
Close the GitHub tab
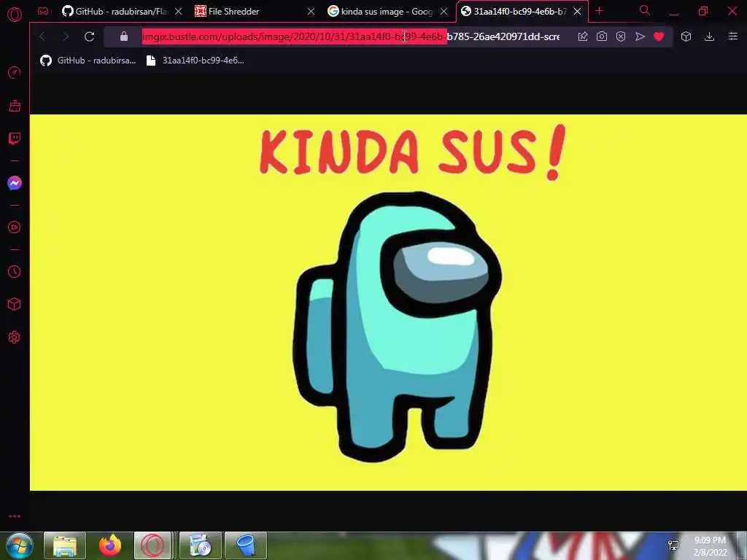pyautogui.click(x=178, y=12)
